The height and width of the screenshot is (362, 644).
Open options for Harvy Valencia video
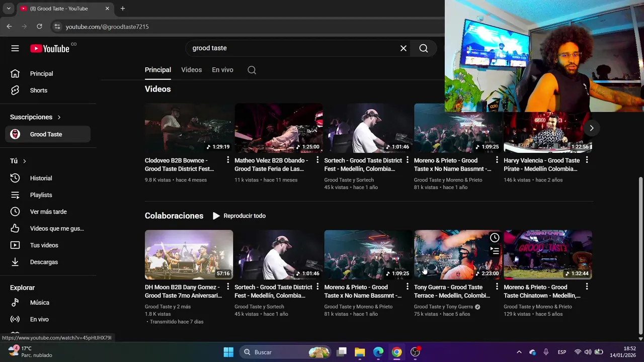tap(587, 160)
